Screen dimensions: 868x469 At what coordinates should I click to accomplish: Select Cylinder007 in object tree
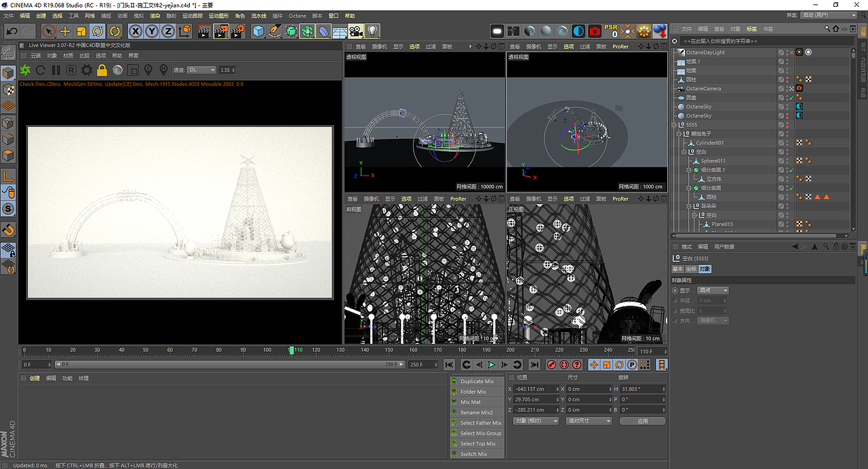(709, 142)
